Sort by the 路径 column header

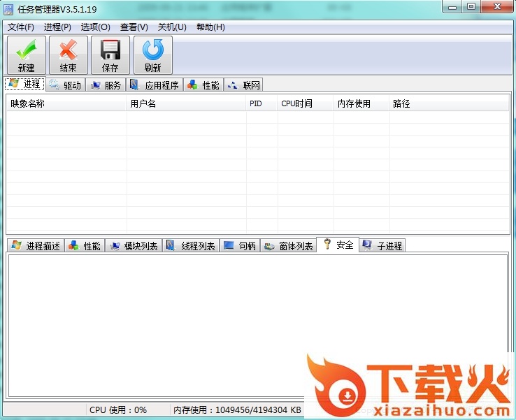449,103
